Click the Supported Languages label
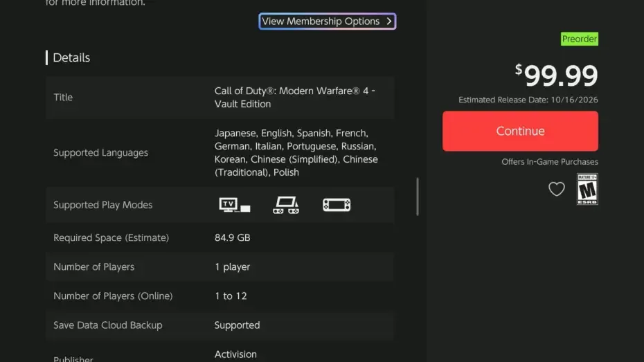The width and height of the screenshot is (644, 362). [x=100, y=153]
